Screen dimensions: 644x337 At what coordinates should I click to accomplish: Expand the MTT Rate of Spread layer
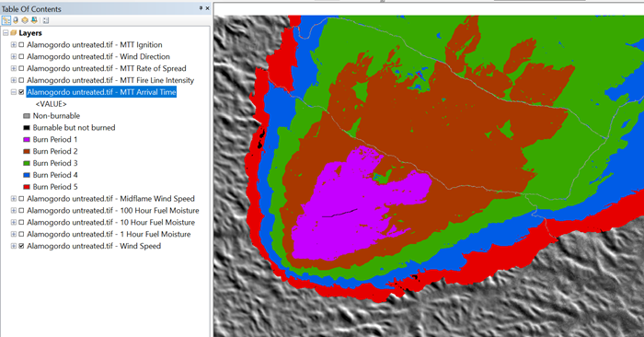(x=14, y=69)
